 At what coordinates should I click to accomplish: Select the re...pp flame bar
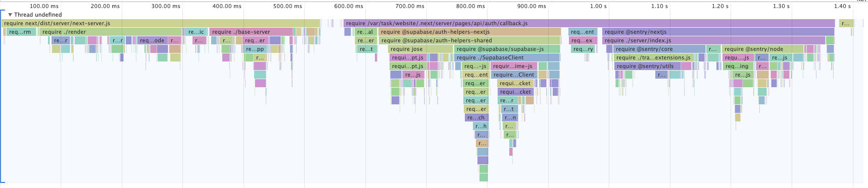click(x=256, y=49)
